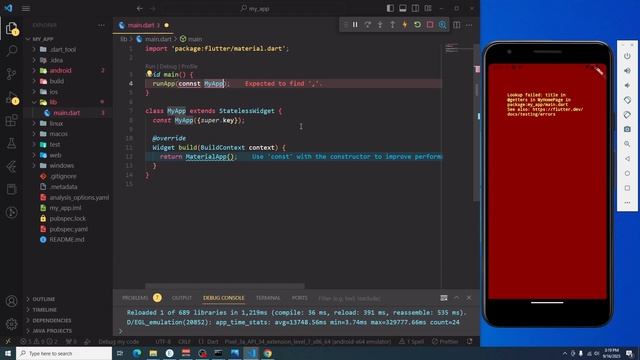Click the debug Step Out icon
The width and height of the screenshot is (640, 360).
pos(392,25)
